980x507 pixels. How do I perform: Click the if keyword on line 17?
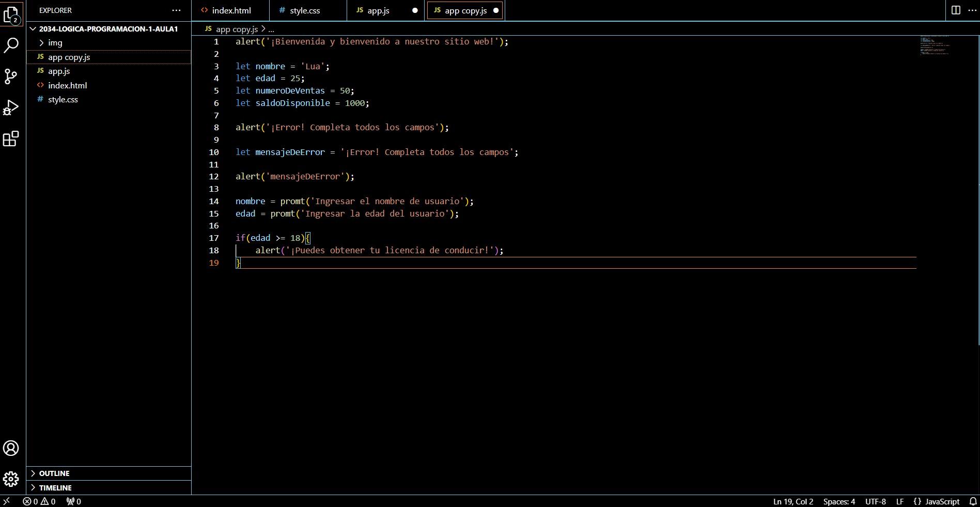[x=240, y=238]
